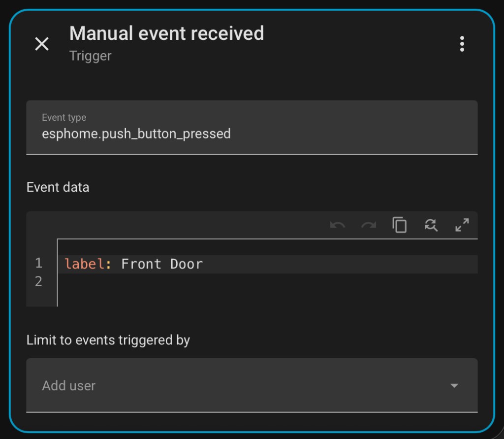Click the Trigger subtitle under the title
Viewport: 504px width, 439px height.
point(91,56)
